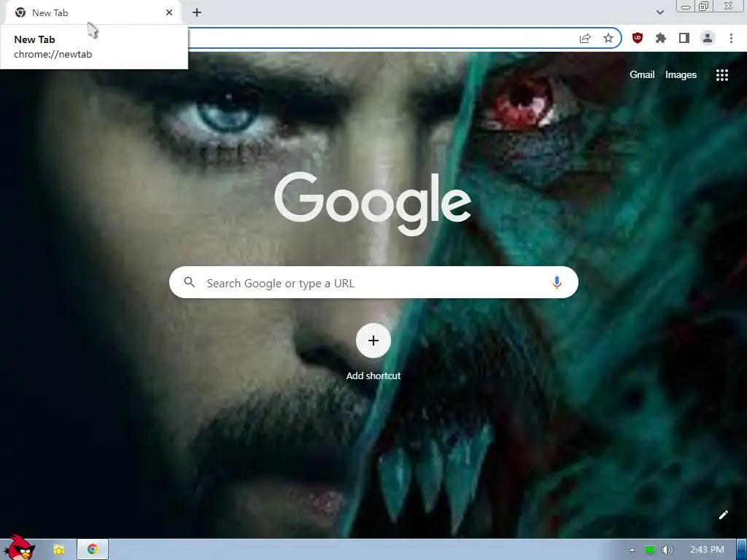Open the Extensions puzzle menu
This screenshot has width=747, height=560.
coord(661,38)
